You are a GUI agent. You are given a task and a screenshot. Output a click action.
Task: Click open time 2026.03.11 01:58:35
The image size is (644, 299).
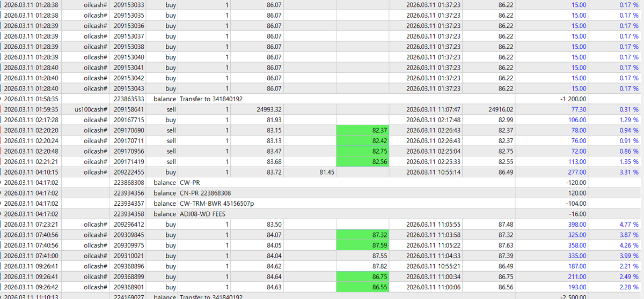pyautogui.click(x=31, y=99)
